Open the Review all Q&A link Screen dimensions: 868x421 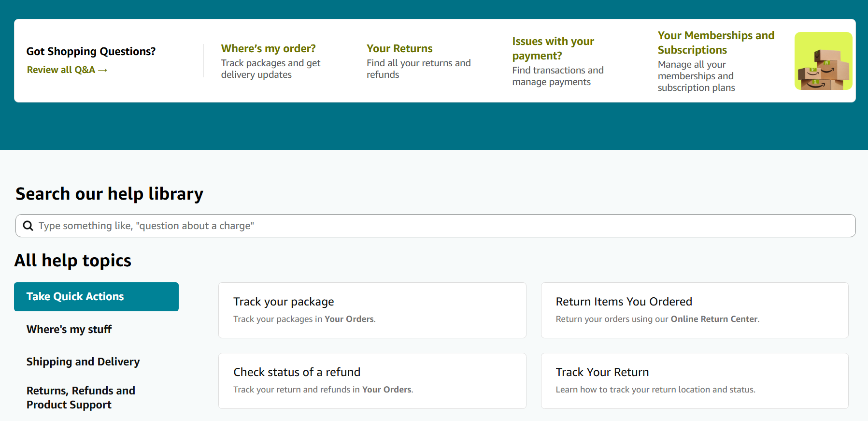click(61, 70)
